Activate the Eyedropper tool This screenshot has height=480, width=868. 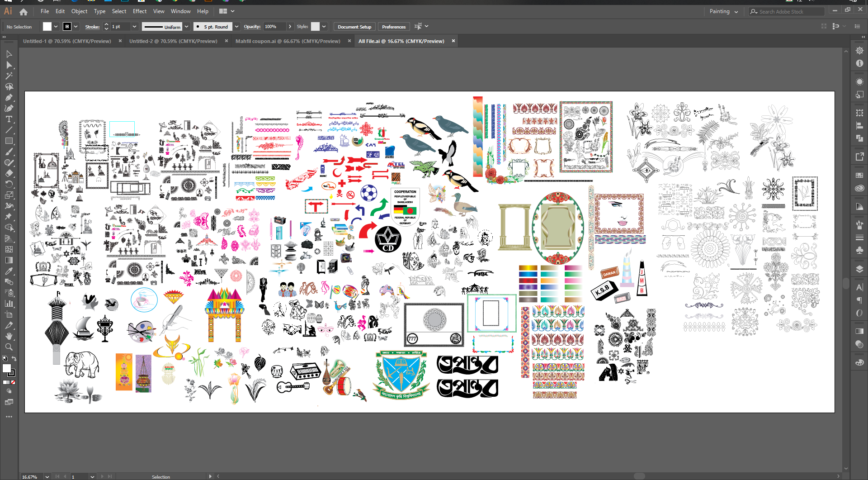coord(9,271)
